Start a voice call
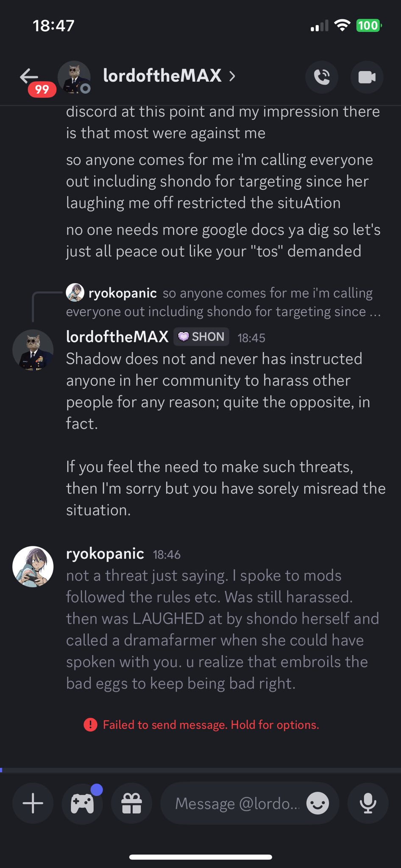Viewport: 401px width, 868px height. pos(322,77)
